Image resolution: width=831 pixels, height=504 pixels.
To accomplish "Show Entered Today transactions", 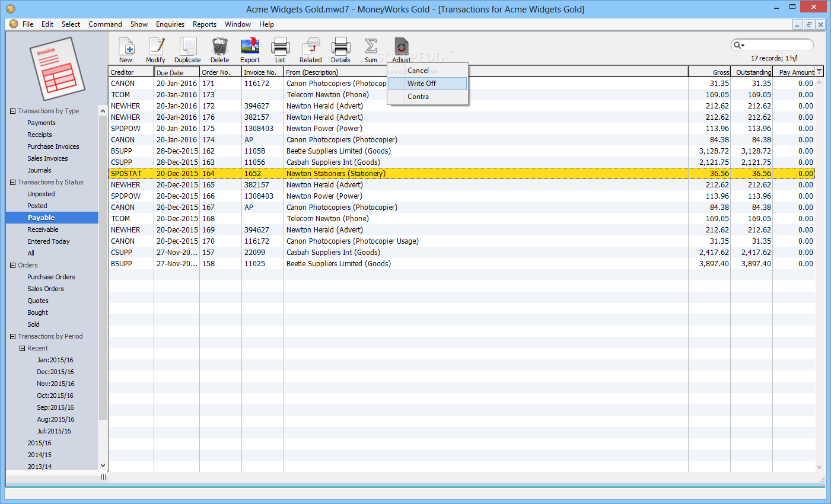I will (48, 241).
